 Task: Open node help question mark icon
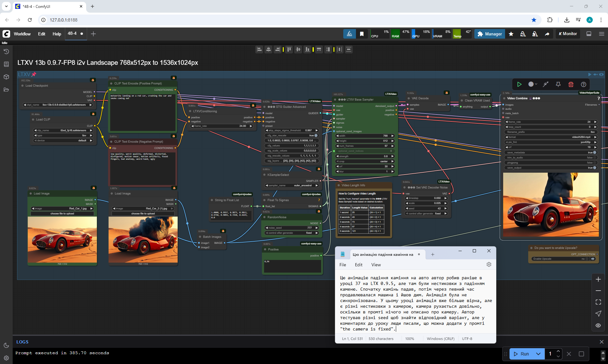(583, 84)
